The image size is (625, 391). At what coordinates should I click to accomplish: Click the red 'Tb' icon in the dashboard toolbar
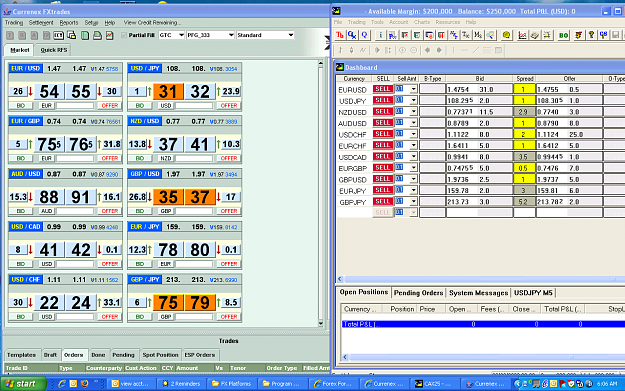(340, 35)
